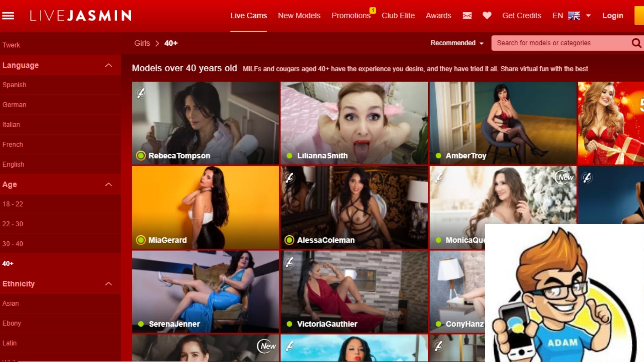
Task: Open the New Models tab
Action: click(299, 16)
